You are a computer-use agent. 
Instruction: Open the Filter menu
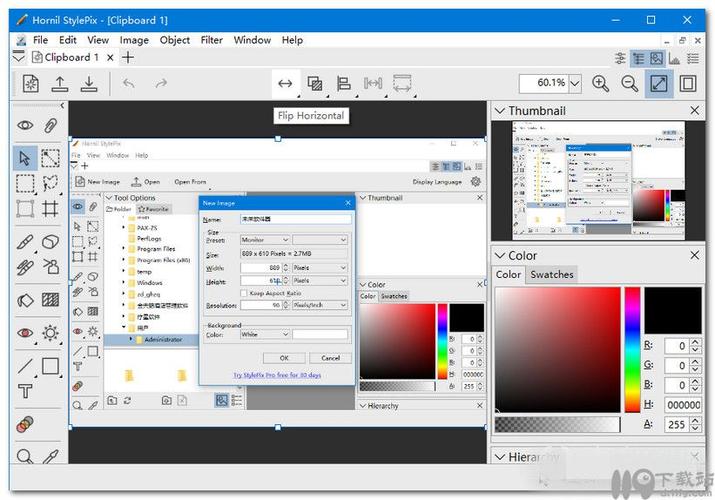(212, 40)
